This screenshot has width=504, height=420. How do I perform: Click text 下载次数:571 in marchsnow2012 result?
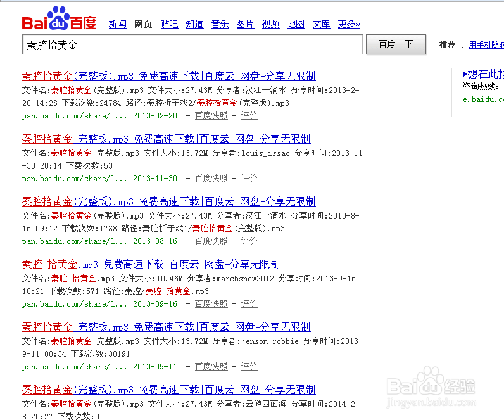tap(74, 291)
